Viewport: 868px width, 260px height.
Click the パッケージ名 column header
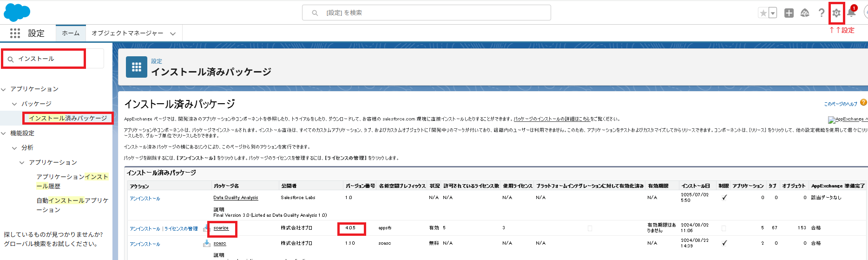tap(226, 186)
